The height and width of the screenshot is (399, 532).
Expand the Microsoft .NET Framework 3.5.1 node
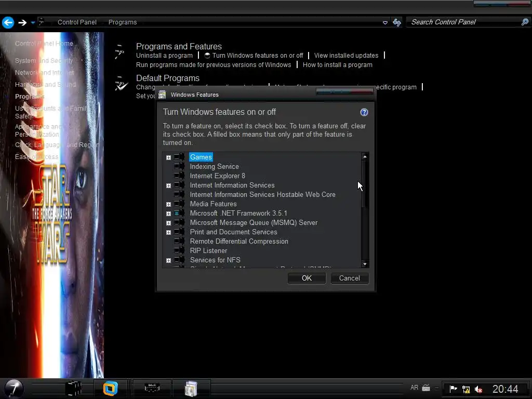[169, 214]
